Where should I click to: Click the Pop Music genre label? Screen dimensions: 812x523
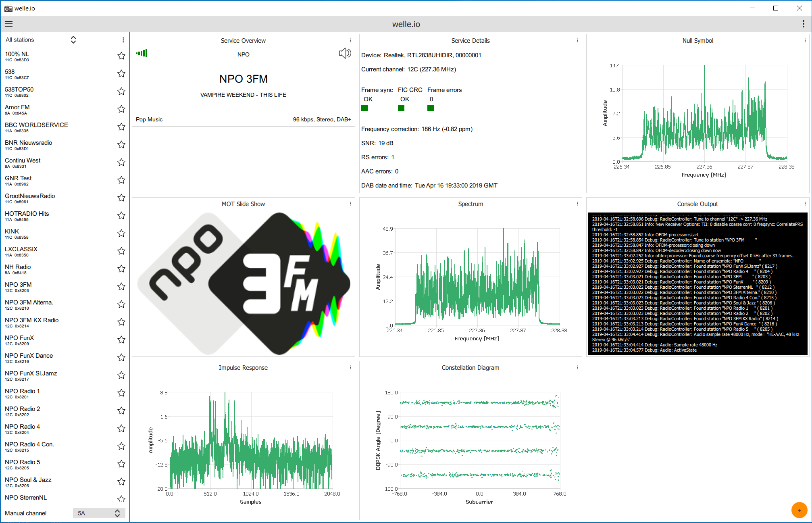pyautogui.click(x=149, y=119)
